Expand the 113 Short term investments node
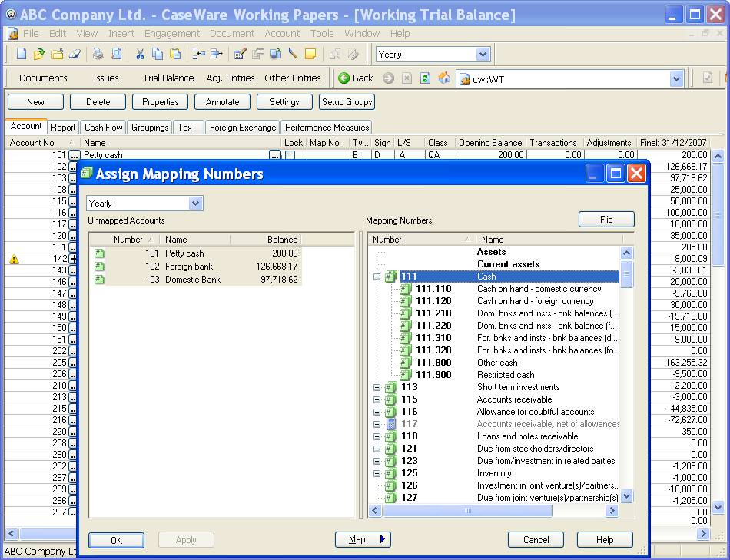Screen dimensions: 730x560 [x=377, y=387]
